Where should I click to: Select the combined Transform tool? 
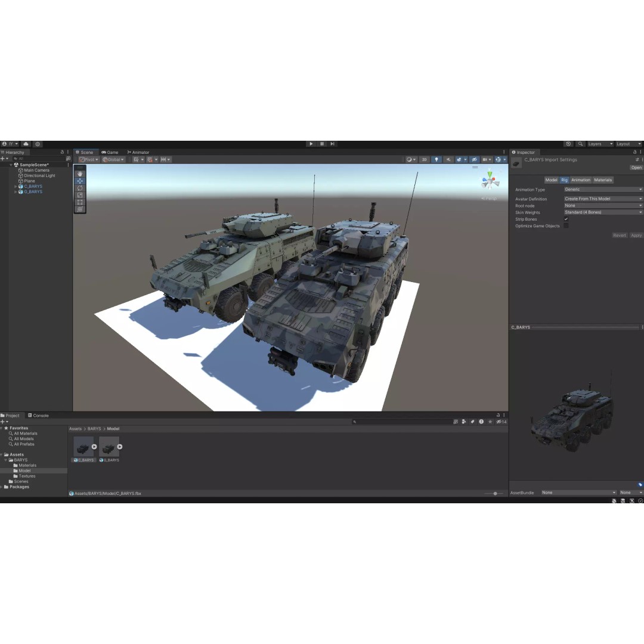coord(80,209)
